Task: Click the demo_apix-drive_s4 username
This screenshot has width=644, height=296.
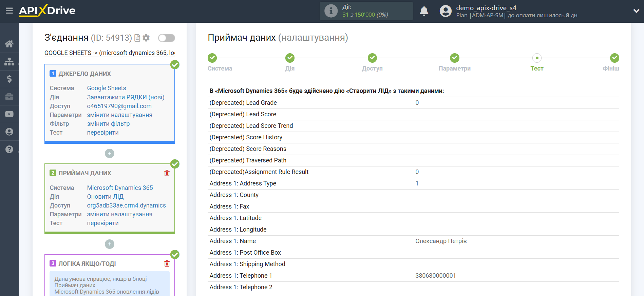Action: pos(486,8)
